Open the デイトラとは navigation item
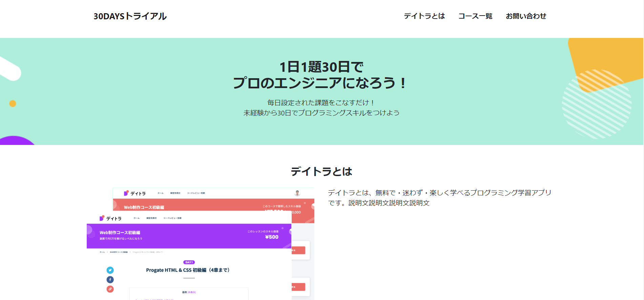The height and width of the screenshot is (300, 644). pyautogui.click(x=424, y=16)
